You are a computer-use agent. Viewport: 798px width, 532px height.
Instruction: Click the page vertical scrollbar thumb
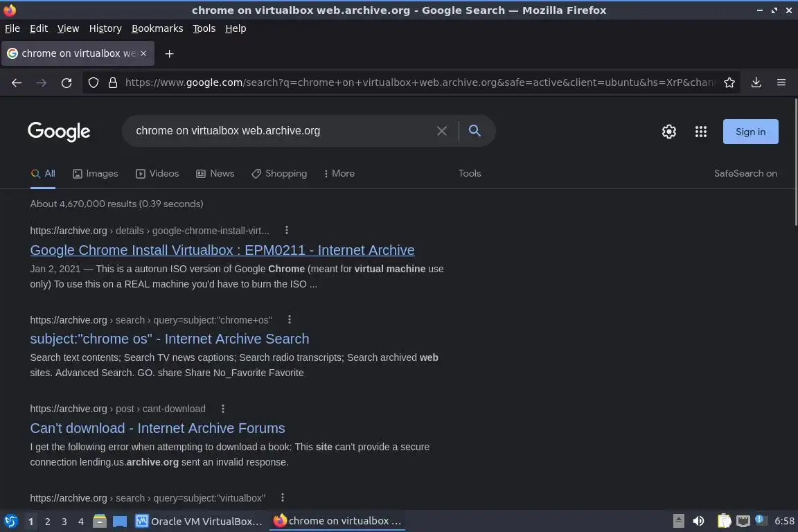click(795, 162)
